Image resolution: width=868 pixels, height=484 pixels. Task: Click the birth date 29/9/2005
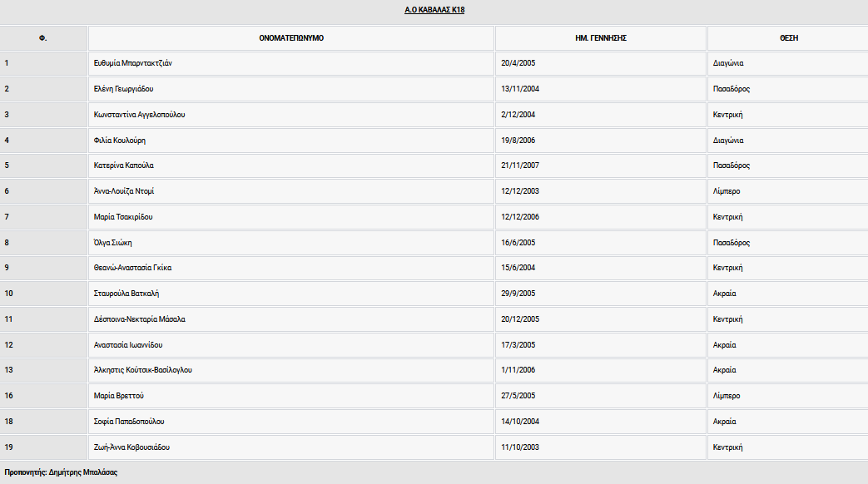coord(519,294)
